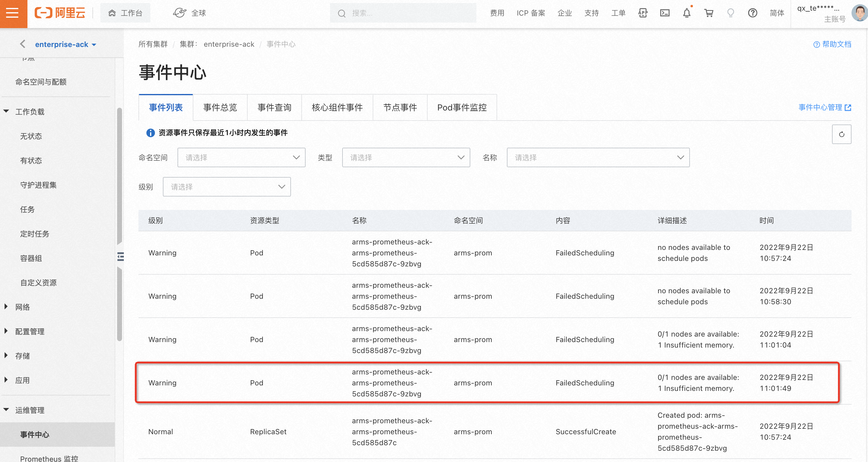Switch to the 核心组件事件 tab
The image size is (868, 462).
(x=337, y=108)
